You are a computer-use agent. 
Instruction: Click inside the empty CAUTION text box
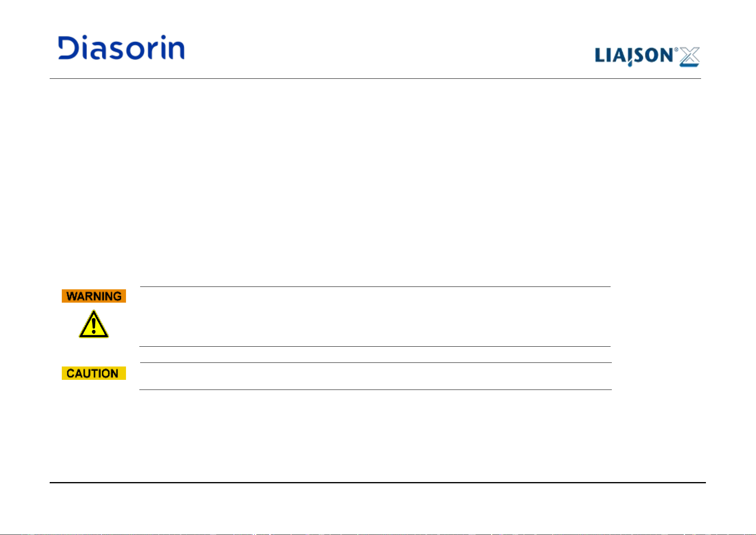point(376,376)
